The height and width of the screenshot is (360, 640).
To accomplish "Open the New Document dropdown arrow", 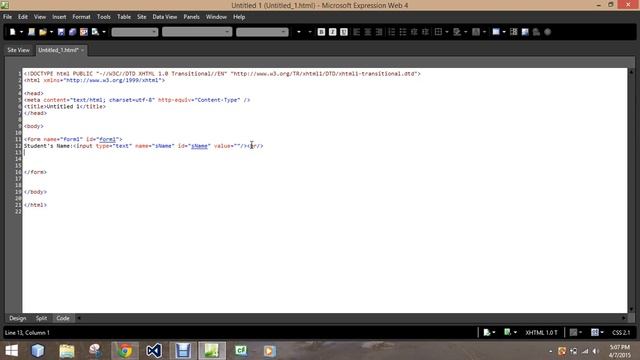I will coord(21,32).
